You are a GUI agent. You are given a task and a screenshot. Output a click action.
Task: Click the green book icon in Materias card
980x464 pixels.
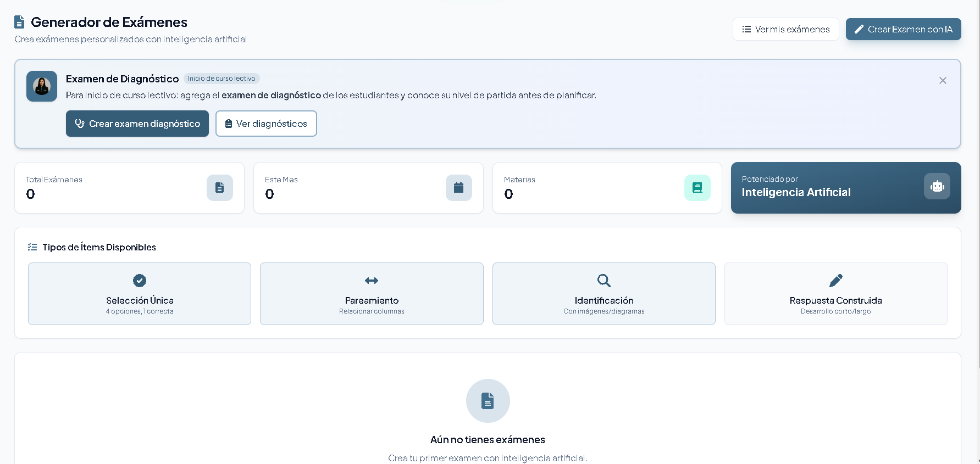697,188
